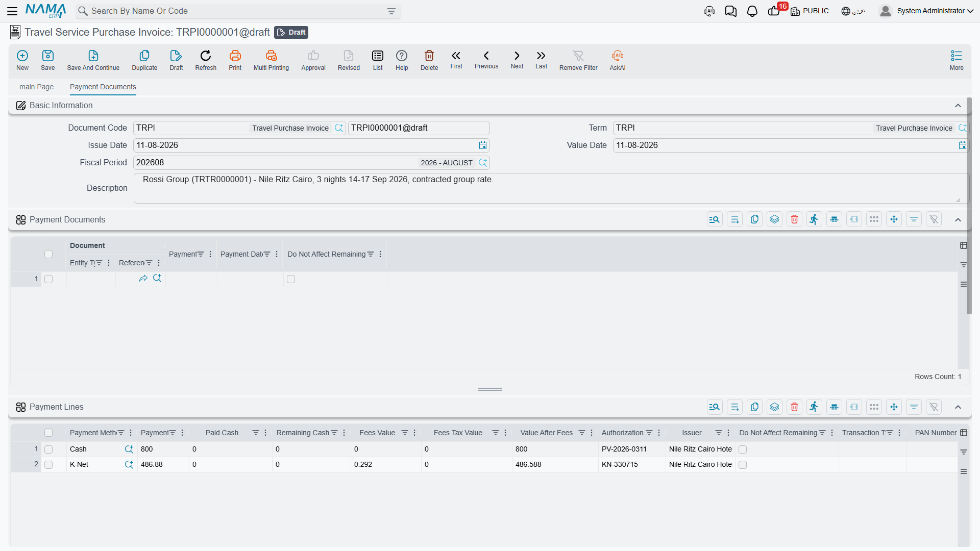This screenshot has height=551, width=980.
Task: Open Issue Date calendar picker
Action: pyautogui.click(x=483, y=145)
